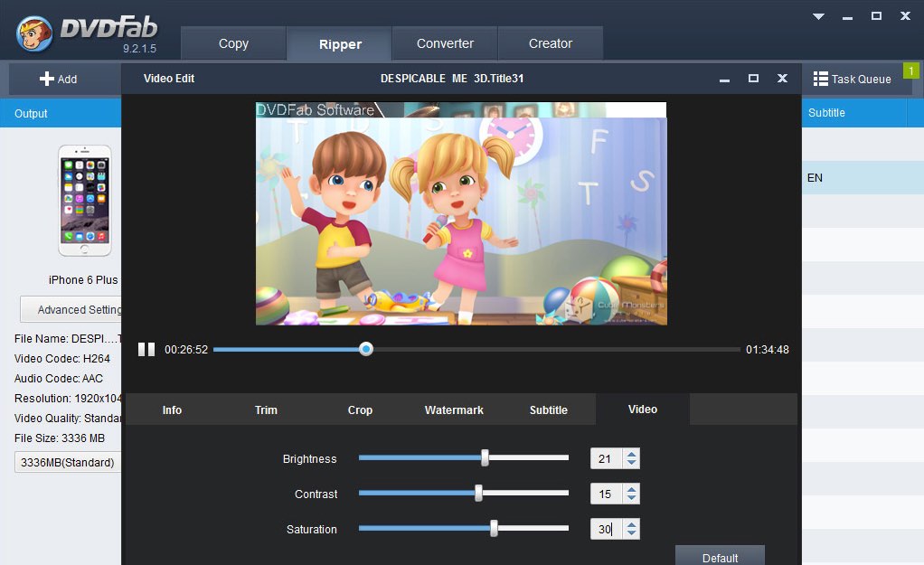This screenshot has width=924, height=565.
Task: Switch to the Trim tab
Action: pyautogui.click(x=266, y=410)
